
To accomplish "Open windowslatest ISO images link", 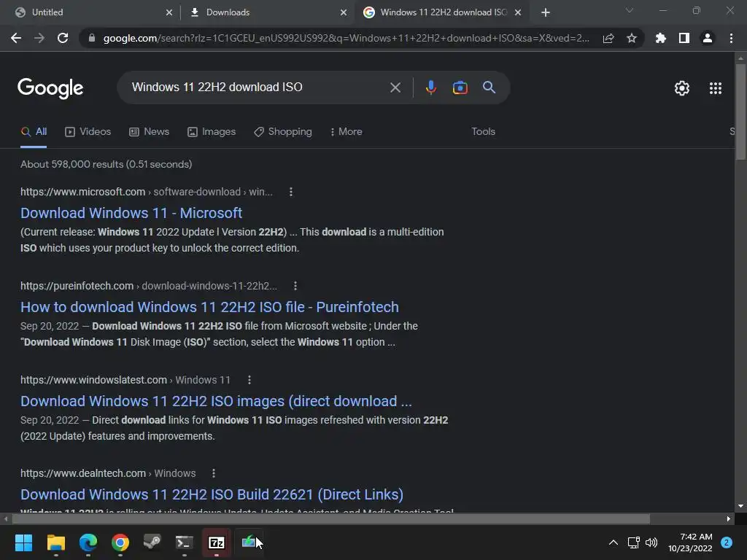I will point(216,402).
